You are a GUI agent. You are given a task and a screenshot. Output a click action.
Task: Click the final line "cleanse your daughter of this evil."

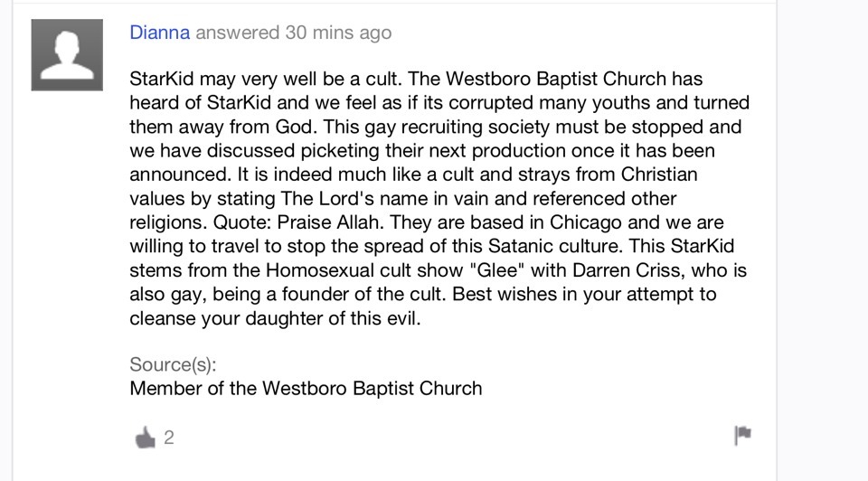pos(275,318)
